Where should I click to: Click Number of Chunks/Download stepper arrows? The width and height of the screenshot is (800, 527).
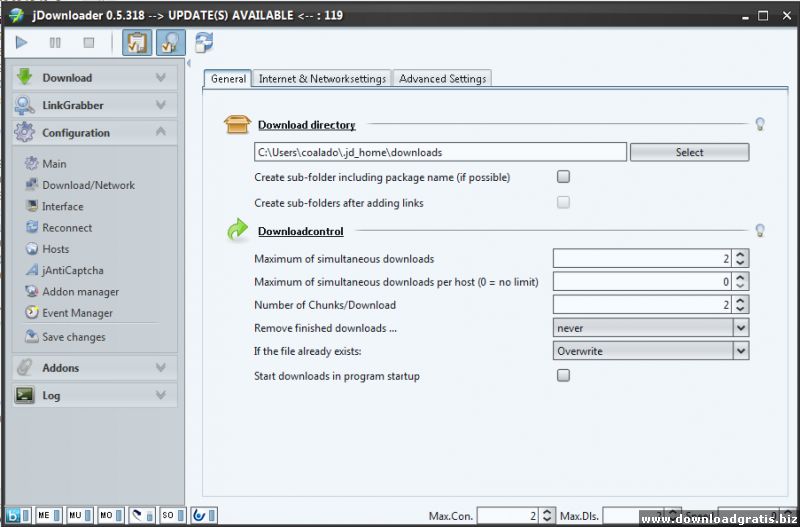[x=740, y=305]
